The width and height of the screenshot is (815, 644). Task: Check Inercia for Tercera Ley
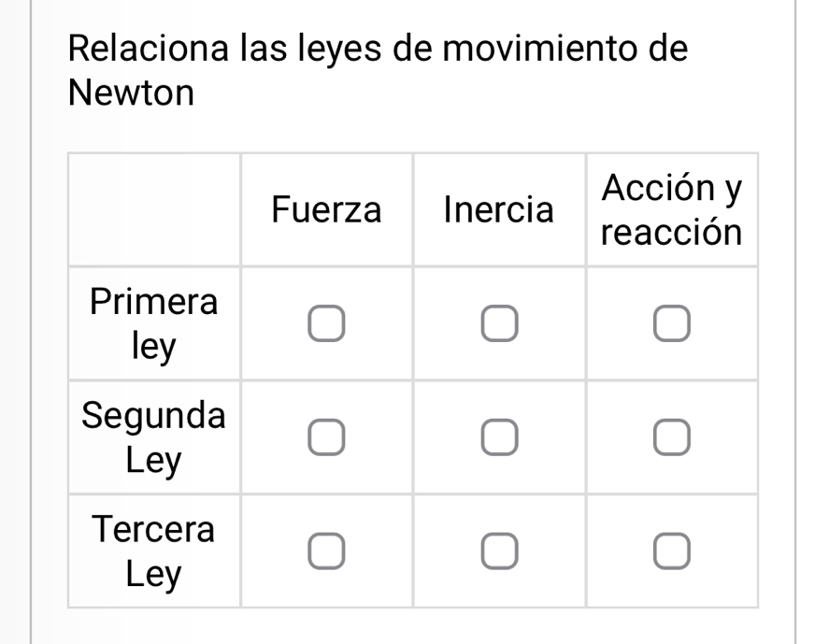[x=499, y=551]
